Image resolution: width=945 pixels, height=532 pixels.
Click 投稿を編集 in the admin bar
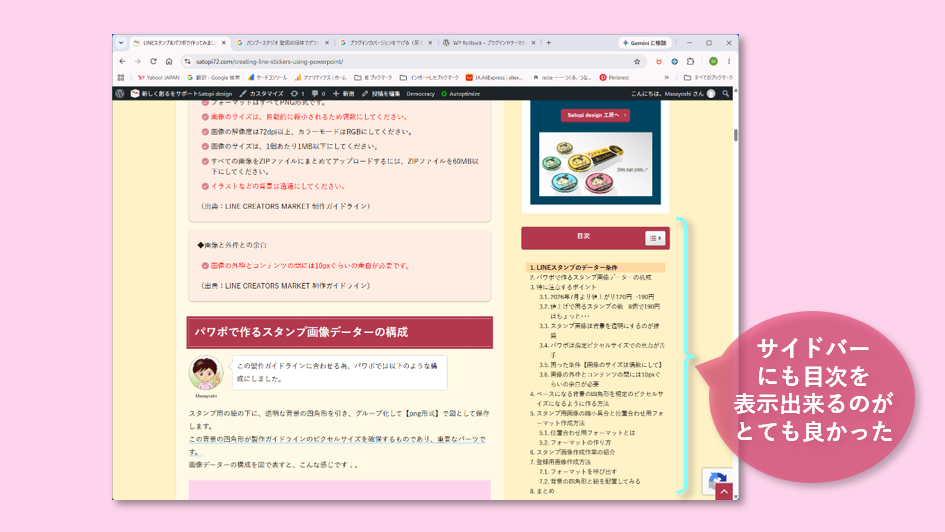pyautogui.click(x=381, y=94)
